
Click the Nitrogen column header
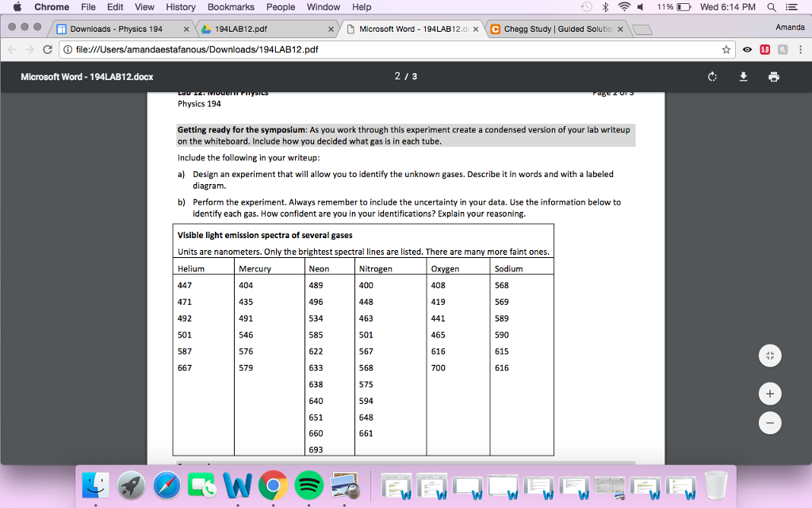click(x=375, y=268)
